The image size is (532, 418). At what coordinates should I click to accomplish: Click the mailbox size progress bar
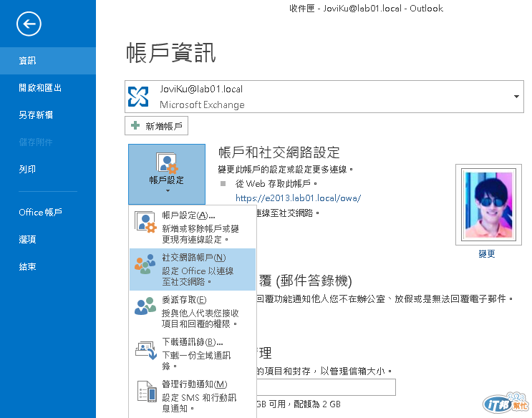point(326,387)
